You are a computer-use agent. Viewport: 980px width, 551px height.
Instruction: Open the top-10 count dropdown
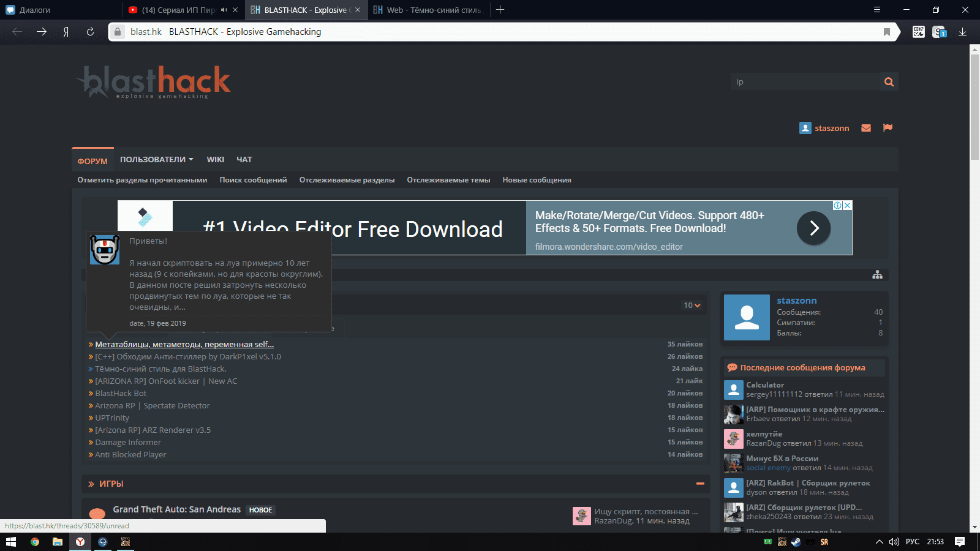(x=692, y=305)
